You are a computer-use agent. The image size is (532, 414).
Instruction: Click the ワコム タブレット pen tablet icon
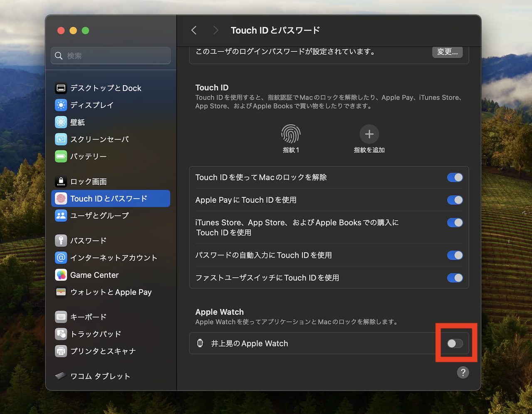pos(61,376)
